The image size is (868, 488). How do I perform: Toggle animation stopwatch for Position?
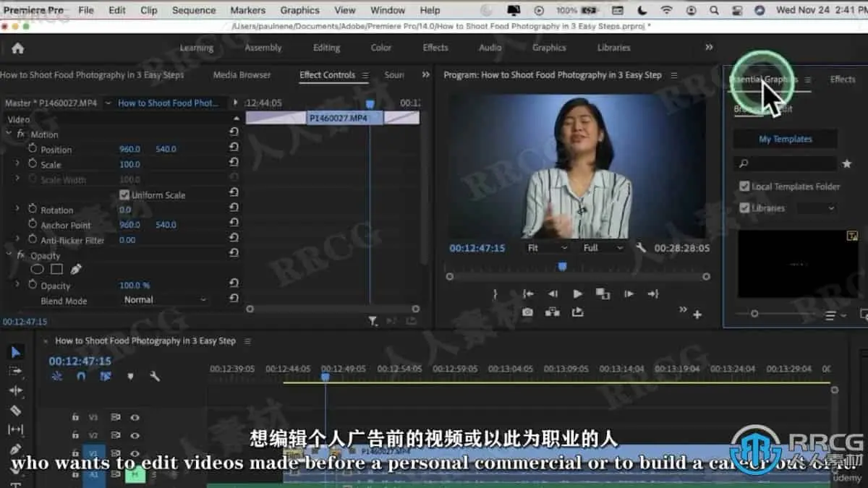[x=33, y=147]
